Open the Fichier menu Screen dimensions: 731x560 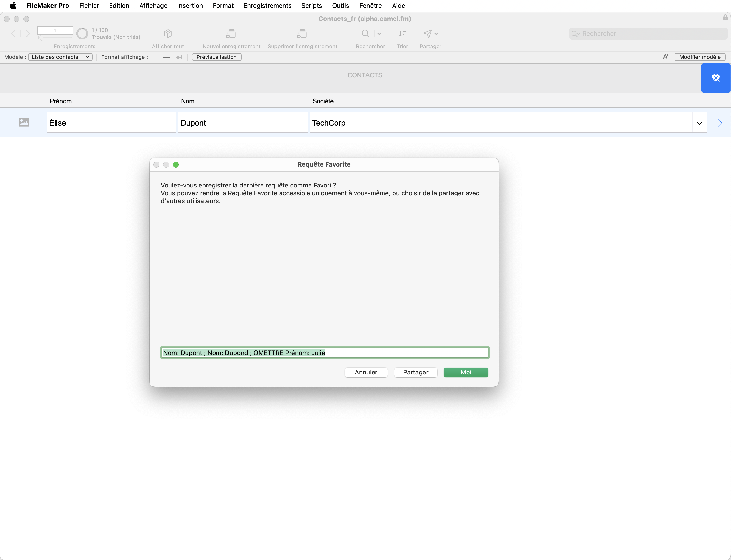(x=89, y=6)
